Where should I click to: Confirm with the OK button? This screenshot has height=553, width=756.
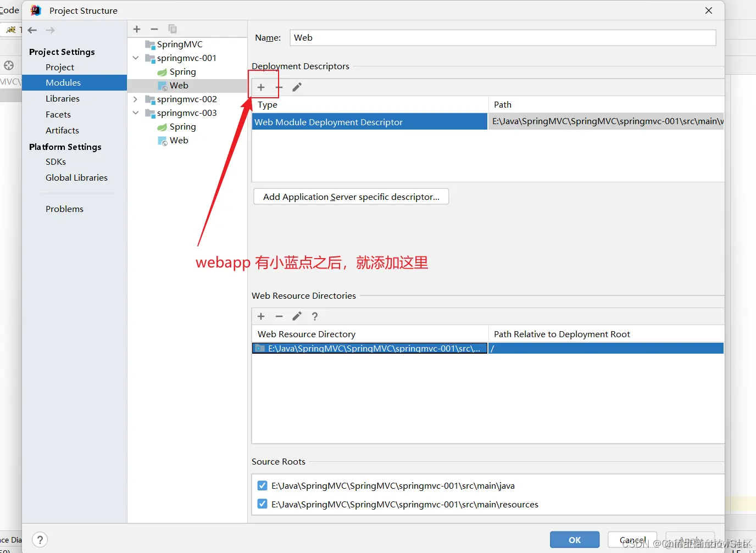(575, 540)
